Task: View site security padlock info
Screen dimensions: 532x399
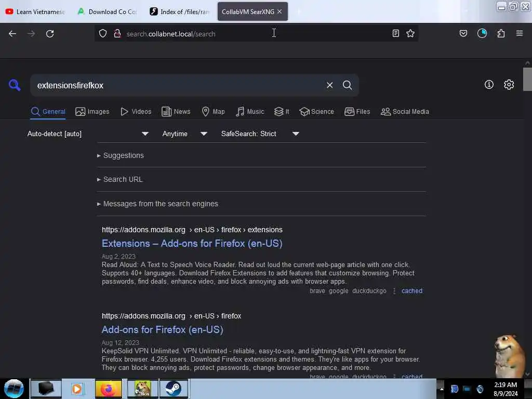Action: [x=117, y=33]
